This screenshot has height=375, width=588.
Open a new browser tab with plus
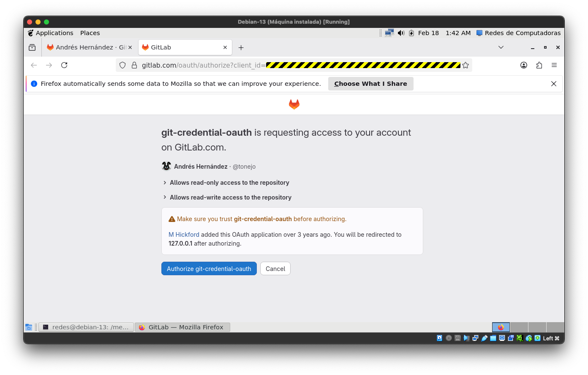tap(241, 48)
